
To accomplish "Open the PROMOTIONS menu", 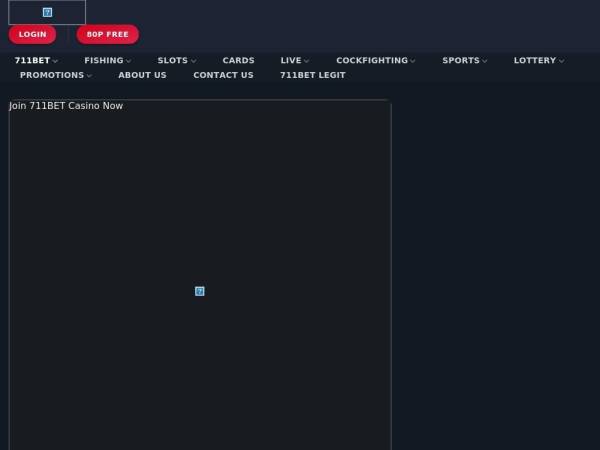I will coord(52,75).
